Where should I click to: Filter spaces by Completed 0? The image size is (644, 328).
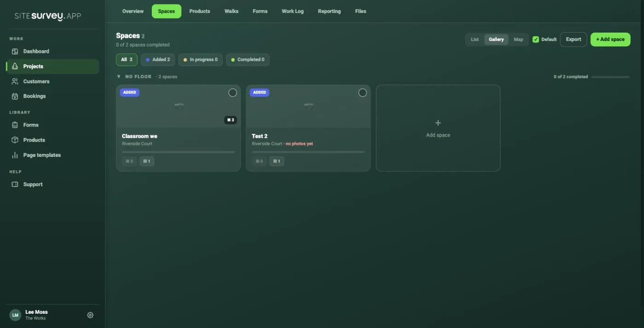247,60
